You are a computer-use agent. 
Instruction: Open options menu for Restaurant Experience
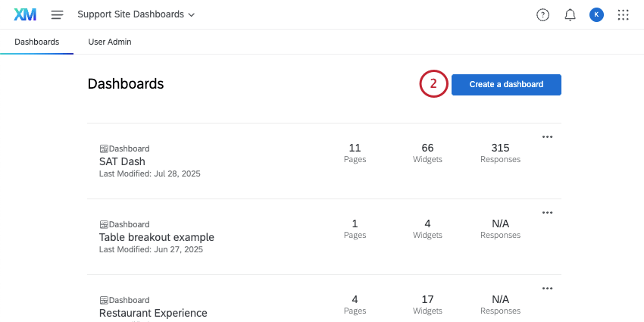click(547, 289)
